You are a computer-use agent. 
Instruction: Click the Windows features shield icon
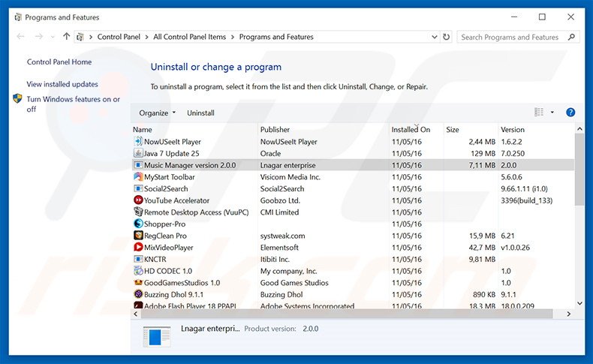tap(17, 98)
